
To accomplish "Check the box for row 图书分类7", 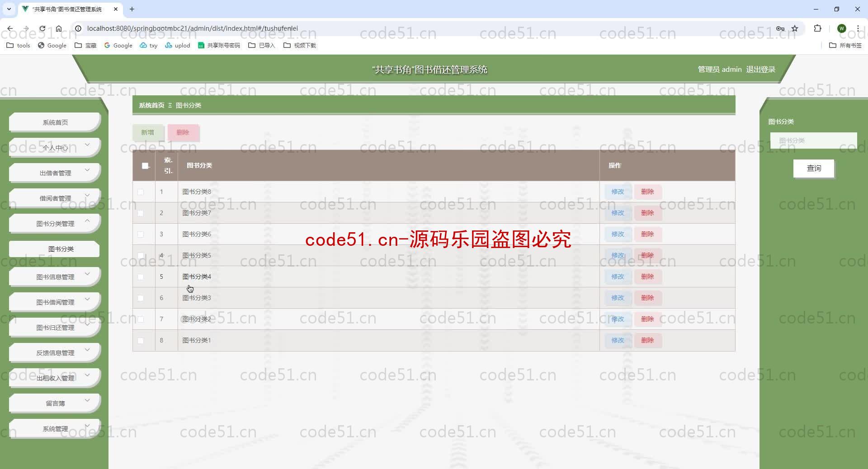I will [x=141, y=213].
